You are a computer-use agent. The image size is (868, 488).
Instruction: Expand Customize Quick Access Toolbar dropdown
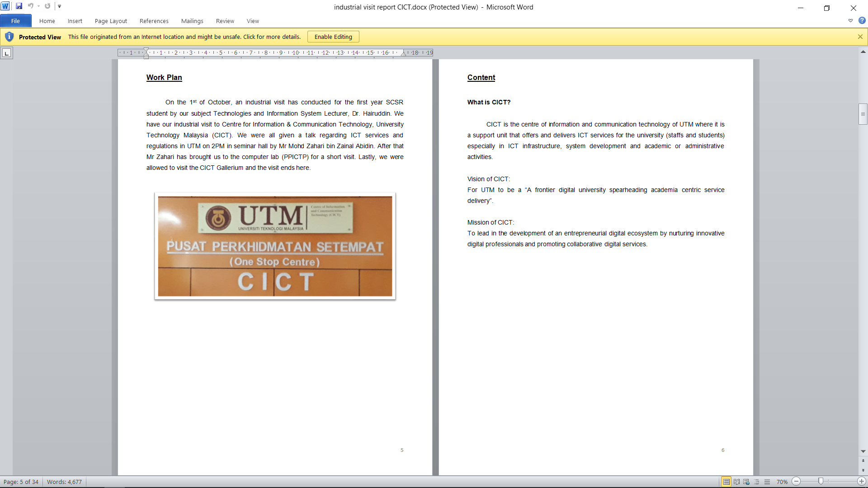tap(59, 6)
